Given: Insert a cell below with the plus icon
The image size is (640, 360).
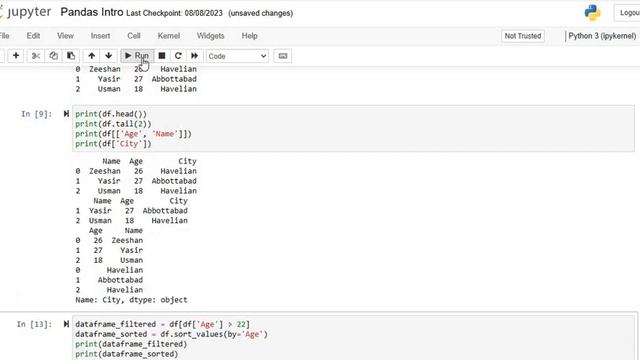Looking at the screenshot, I should [16, 56].
